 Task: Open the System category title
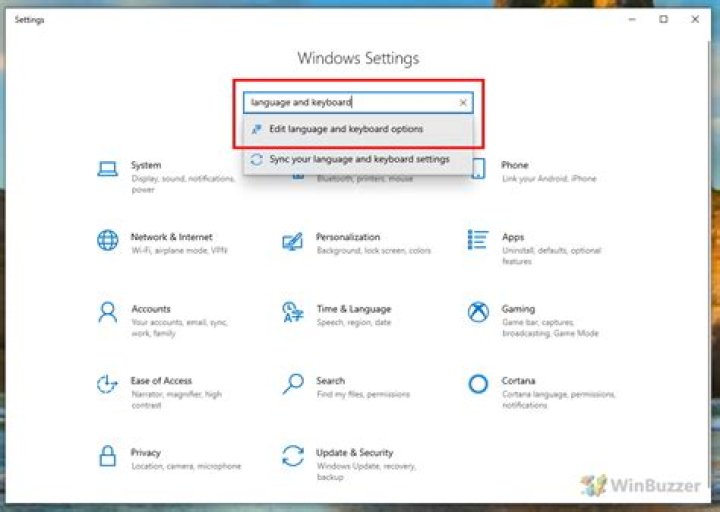[x=146, y=165]
